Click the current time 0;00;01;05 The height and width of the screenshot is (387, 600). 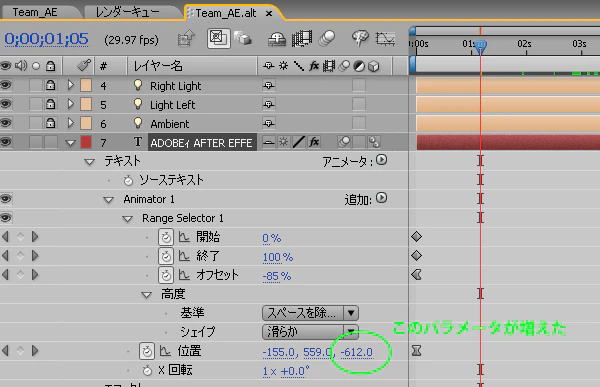(46, 39)
